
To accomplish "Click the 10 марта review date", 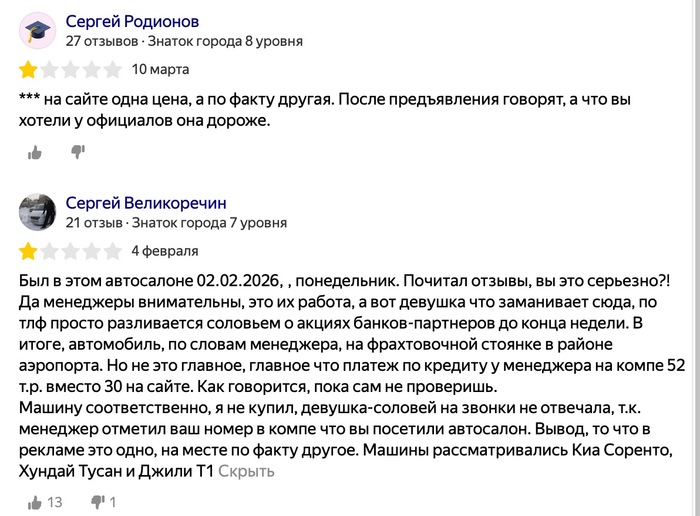I will [x=160, y=69].
